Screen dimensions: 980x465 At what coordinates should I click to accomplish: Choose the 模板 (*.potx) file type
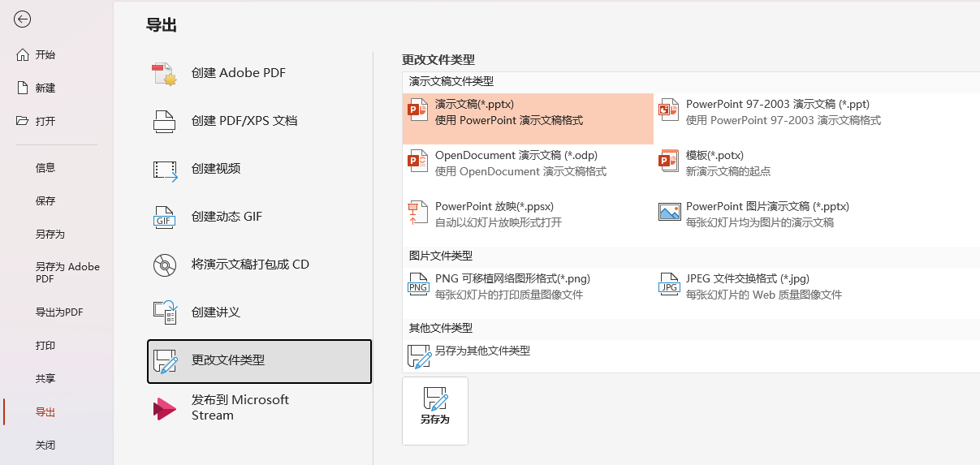click(779, 163)
